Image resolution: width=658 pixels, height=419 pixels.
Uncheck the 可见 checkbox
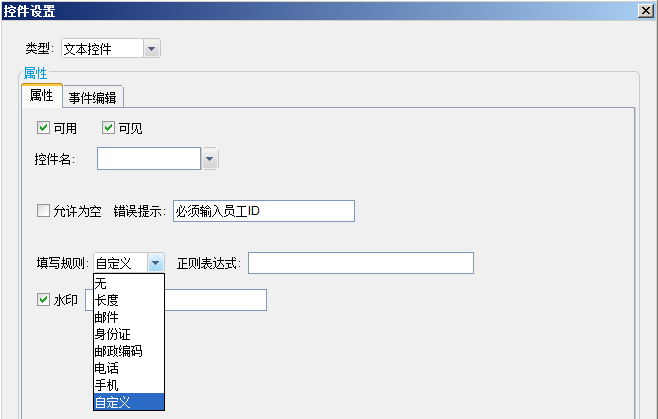(108, 128)
